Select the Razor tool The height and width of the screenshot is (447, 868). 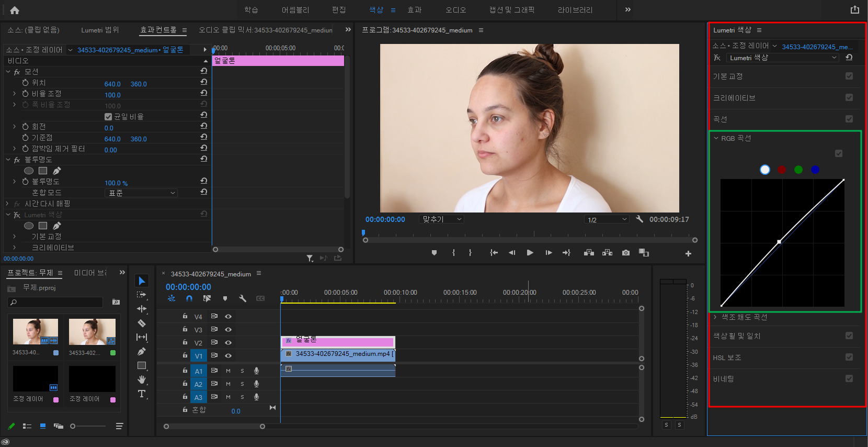click(142, 323)
